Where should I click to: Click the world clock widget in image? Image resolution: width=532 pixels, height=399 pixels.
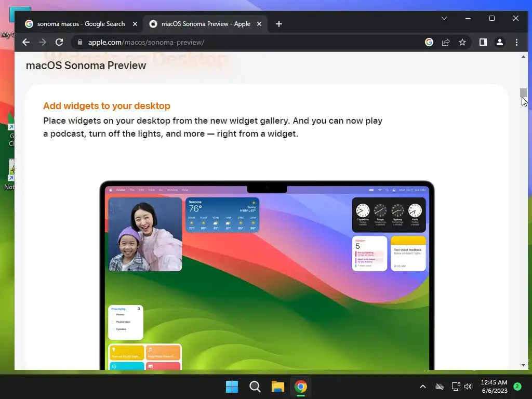[389, 215]
